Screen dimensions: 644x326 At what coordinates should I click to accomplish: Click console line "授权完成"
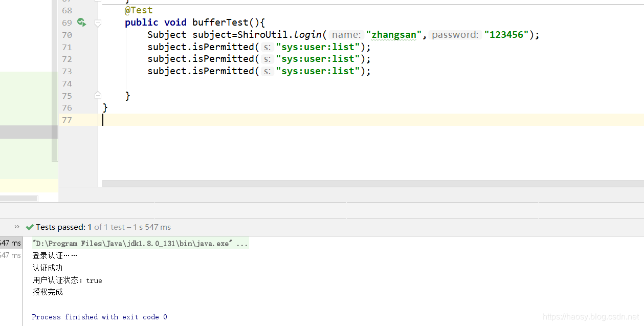pos(48,292)
